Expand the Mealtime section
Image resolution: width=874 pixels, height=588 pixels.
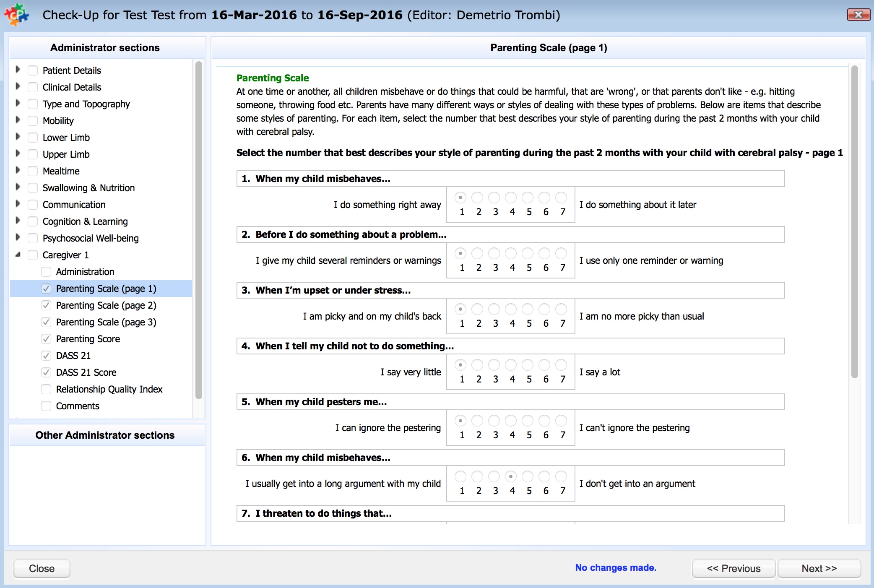coord(18,170)
